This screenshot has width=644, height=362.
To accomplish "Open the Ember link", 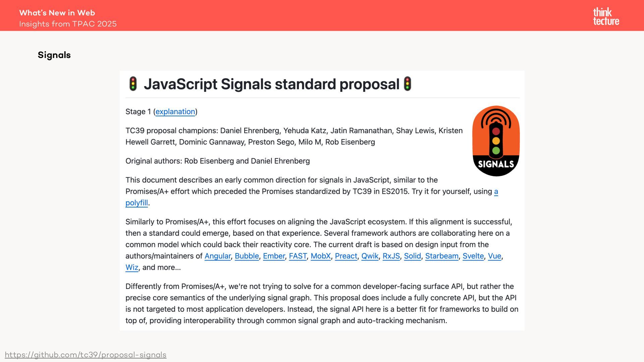I will point(274,256).
